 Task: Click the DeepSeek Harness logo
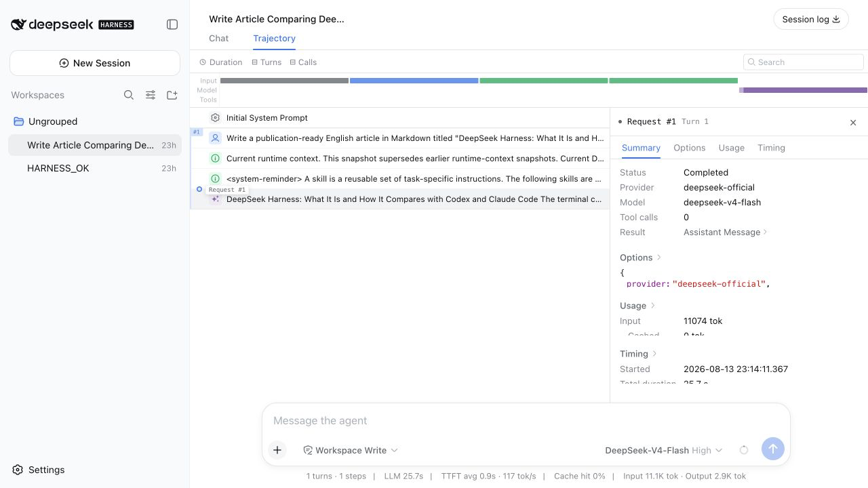coord(73,24)
